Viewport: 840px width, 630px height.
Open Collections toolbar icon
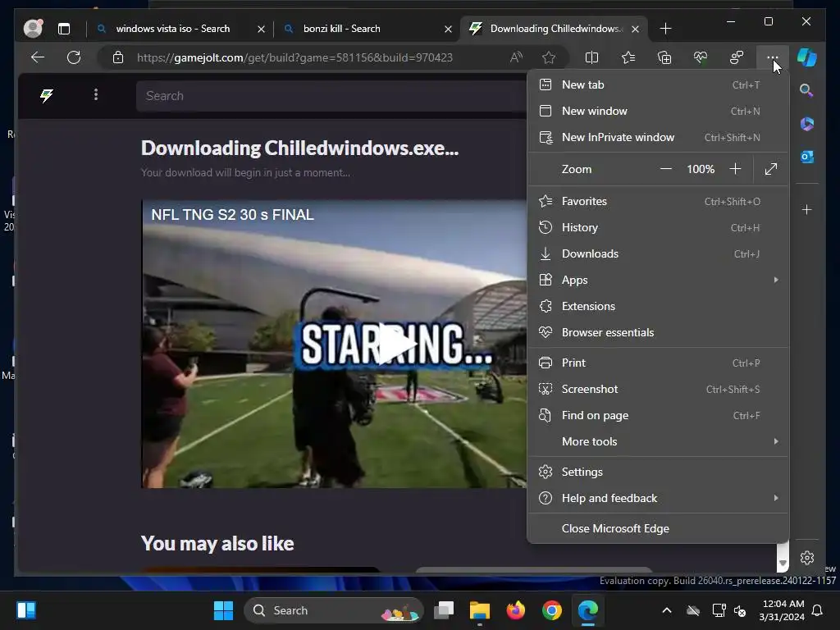click(x=664, y=57)
